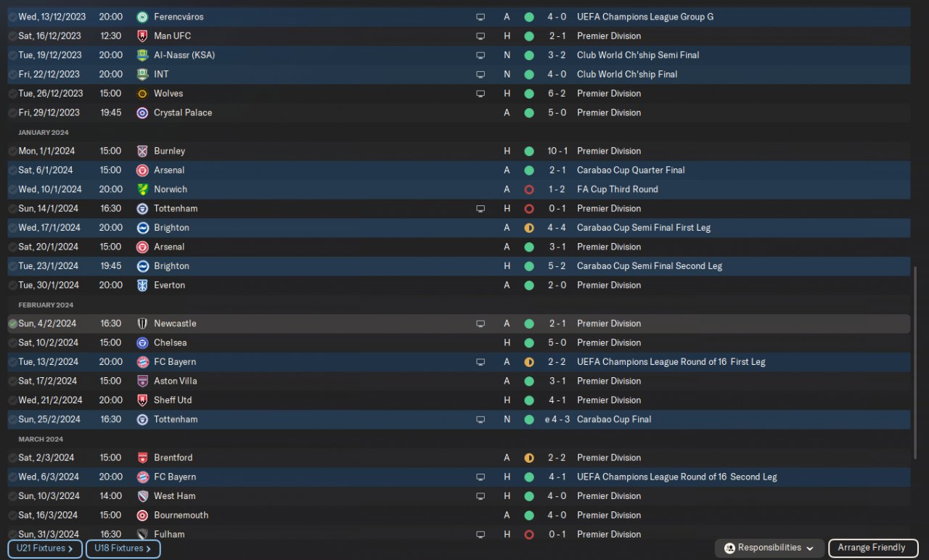Viewport: 929px width, 560px height.
Task: Toggle the checkmark on Newcastle 4/2/2024 row
Action: point(12,324)
